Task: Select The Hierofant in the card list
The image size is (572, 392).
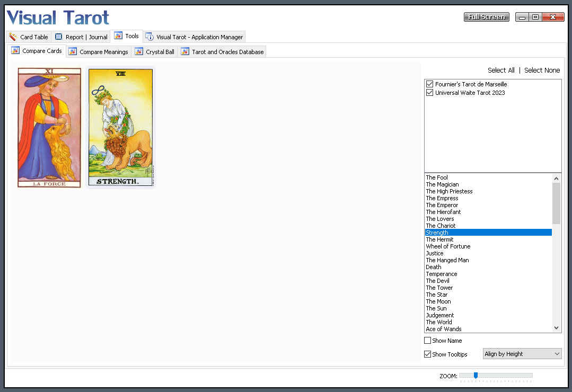Action: [x=488, y=212]
